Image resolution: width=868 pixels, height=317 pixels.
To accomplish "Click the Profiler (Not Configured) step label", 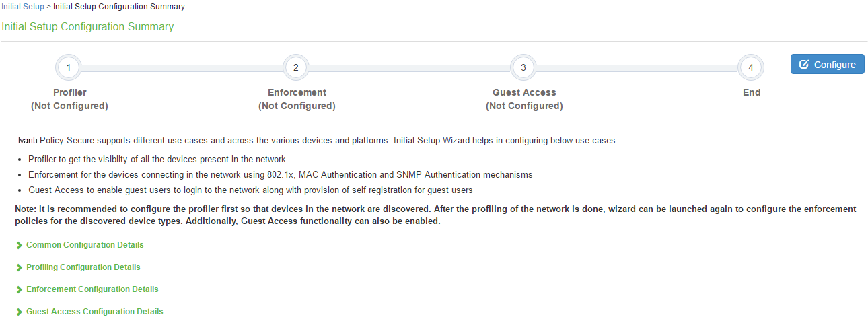I will pos(69,99).
